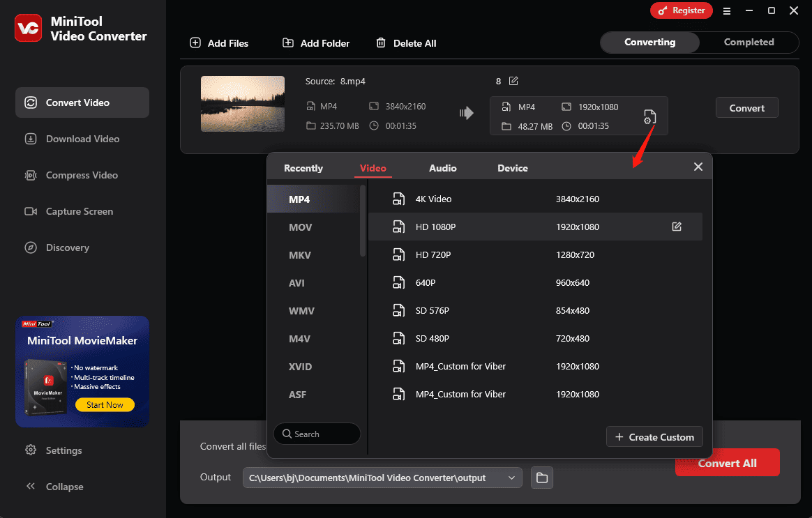Select the Audio tab

(x=442, y=168)
